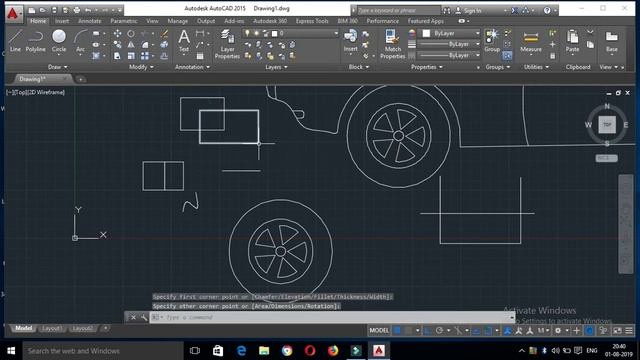Open the Output ribbon tab

point(206,21)
